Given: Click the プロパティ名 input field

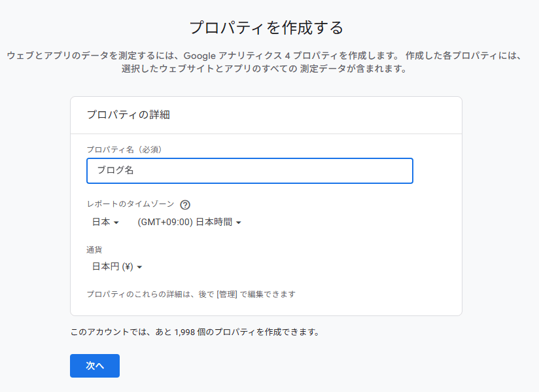Looking at the screenshot, I should (250, 171).
